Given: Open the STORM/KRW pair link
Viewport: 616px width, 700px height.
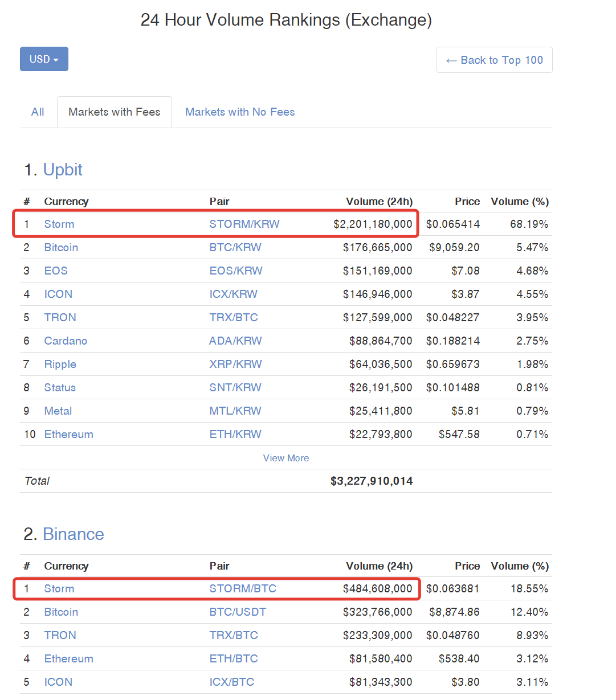Looking at the screenshot, I should 244,224.
